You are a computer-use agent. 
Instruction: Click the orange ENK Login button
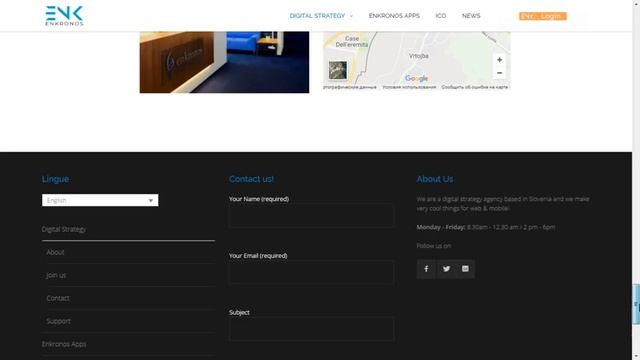(542, 16)
